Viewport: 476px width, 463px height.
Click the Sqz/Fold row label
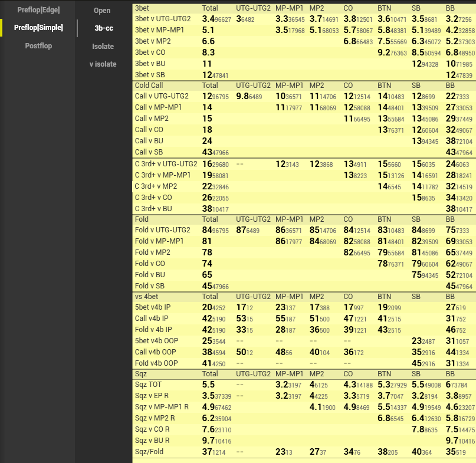149,452
